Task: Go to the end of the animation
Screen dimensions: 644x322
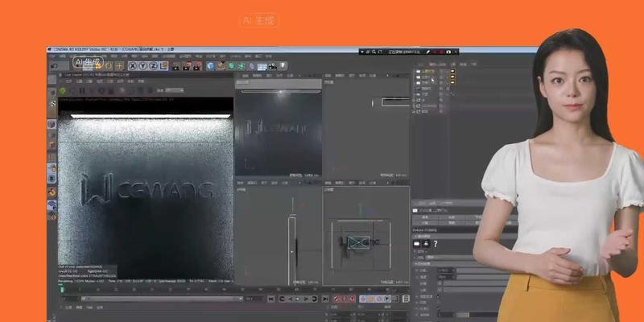Action: pos(325,299)
